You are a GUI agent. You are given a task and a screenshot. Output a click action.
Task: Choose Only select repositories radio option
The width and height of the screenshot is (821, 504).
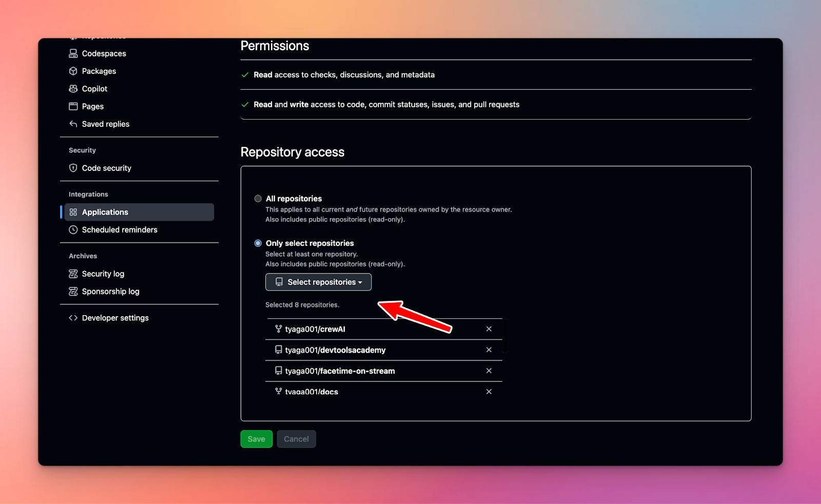coord(258,243)
